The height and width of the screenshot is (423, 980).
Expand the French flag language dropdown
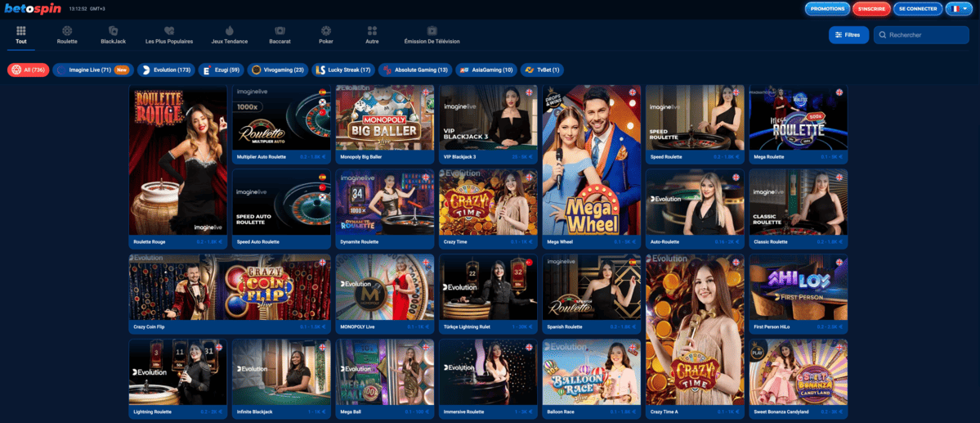(958, 9)
